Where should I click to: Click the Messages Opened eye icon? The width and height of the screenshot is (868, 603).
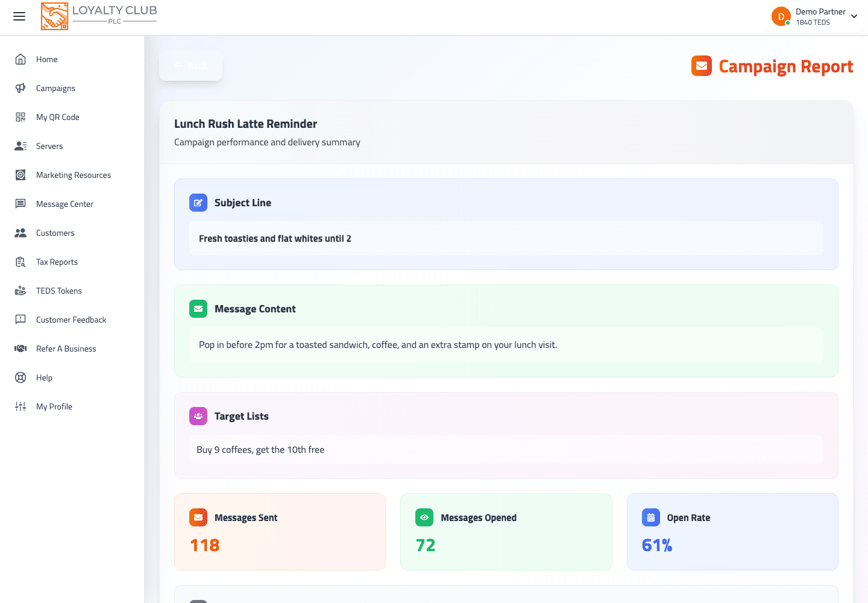(424, 517)
